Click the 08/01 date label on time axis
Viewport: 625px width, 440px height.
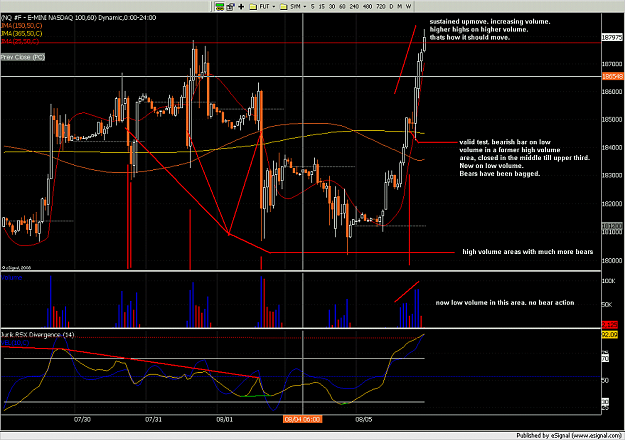225,419
